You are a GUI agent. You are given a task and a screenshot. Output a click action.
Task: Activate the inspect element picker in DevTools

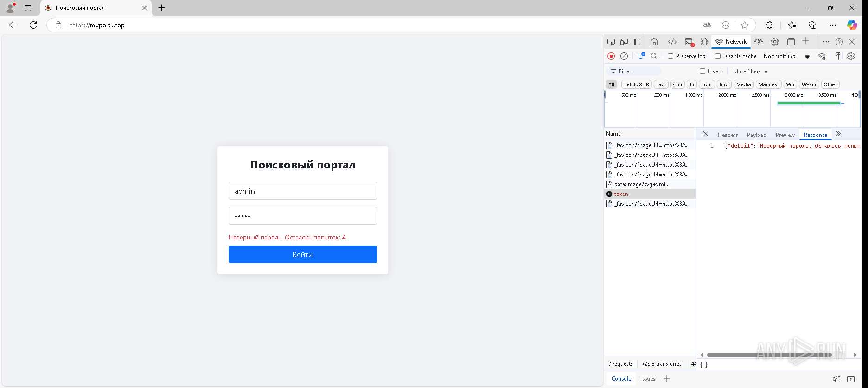[611, 42]
